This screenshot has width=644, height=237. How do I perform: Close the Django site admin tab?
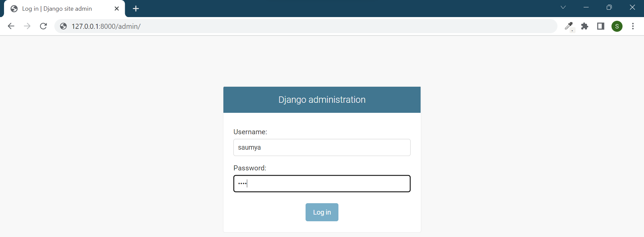click(117, 9)
